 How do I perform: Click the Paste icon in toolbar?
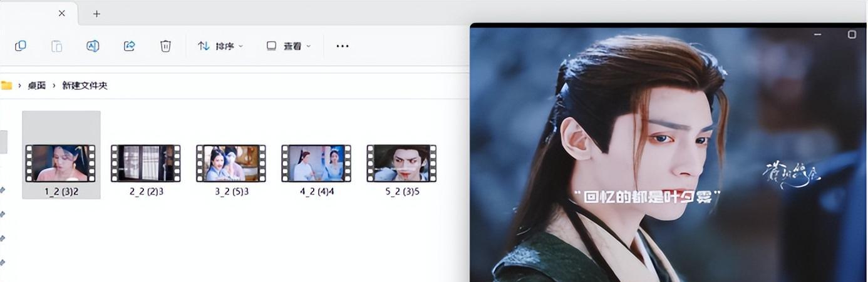[x=56, y=46]
